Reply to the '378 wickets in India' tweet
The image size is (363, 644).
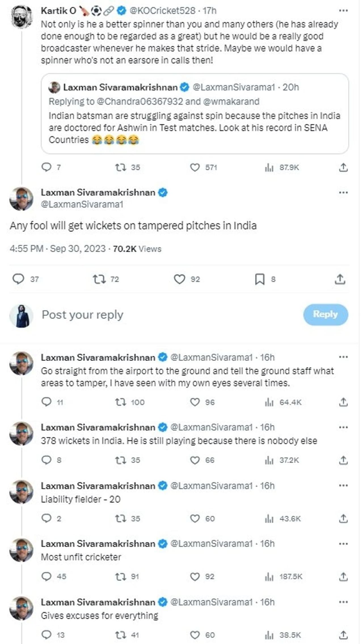pyautogui.click(x=47, y=460)
